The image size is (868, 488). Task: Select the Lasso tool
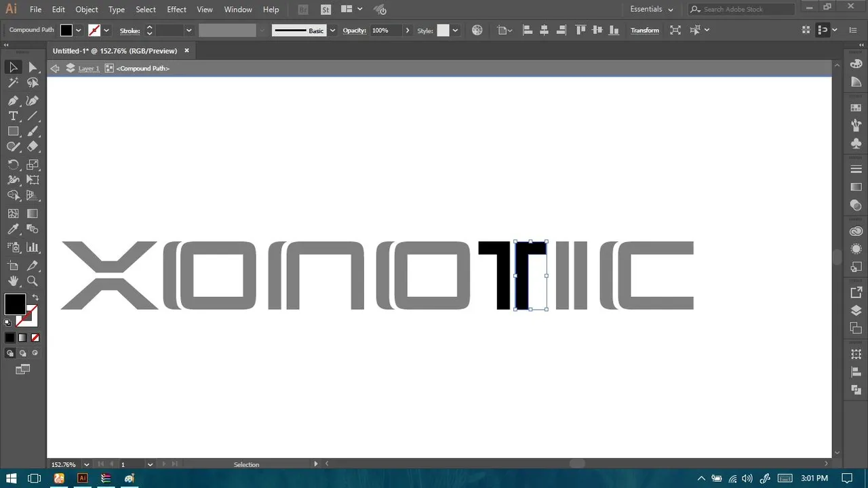33,83
